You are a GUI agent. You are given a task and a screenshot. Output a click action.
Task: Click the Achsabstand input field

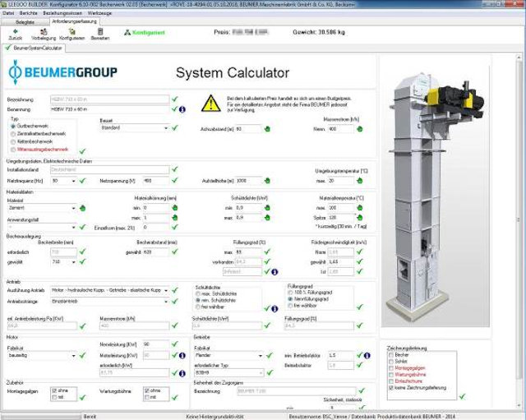click(x=248, y=129)
